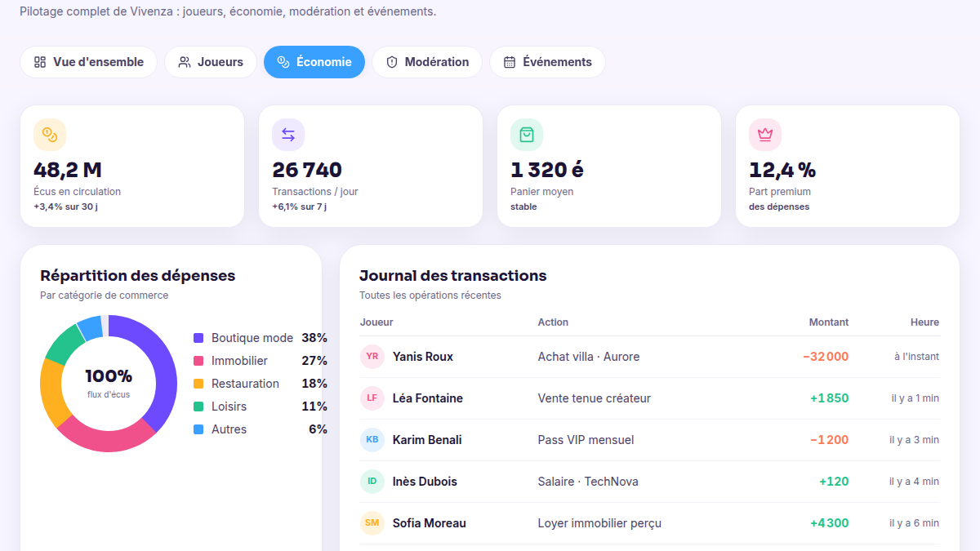The image size is (980, 551).
Task: Switch to the Joueurs tab
Action: [211, 62]
